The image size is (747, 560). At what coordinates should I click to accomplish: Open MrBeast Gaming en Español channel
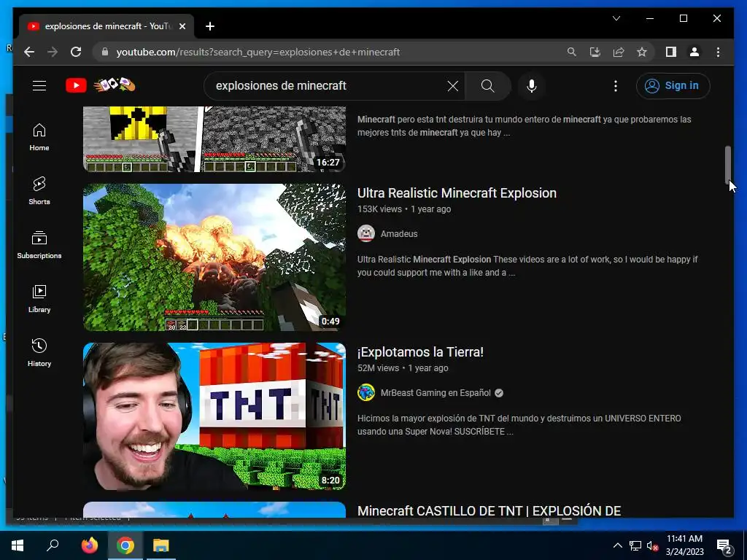click(436, 393)
